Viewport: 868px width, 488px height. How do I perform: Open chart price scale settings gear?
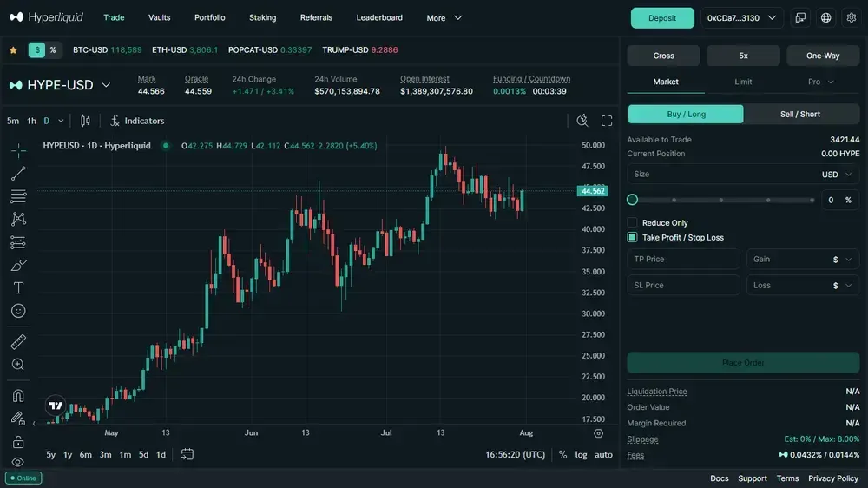[598, 433]
